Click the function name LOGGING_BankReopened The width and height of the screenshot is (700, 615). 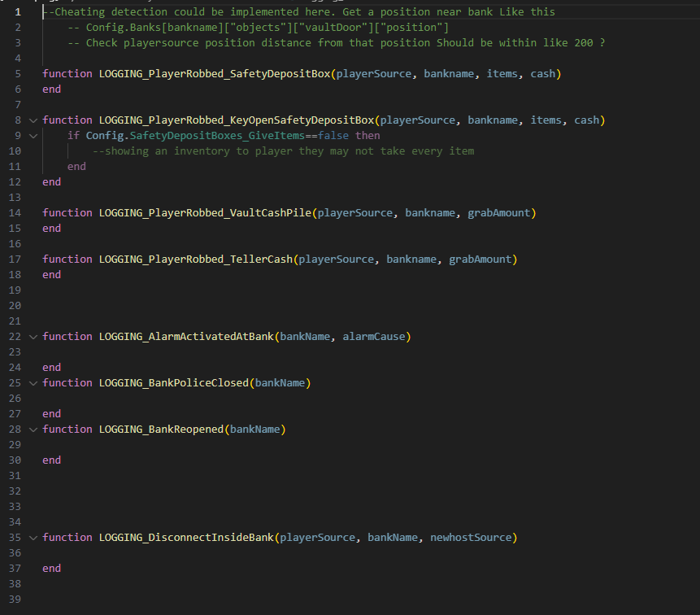(x=161, y=430)
